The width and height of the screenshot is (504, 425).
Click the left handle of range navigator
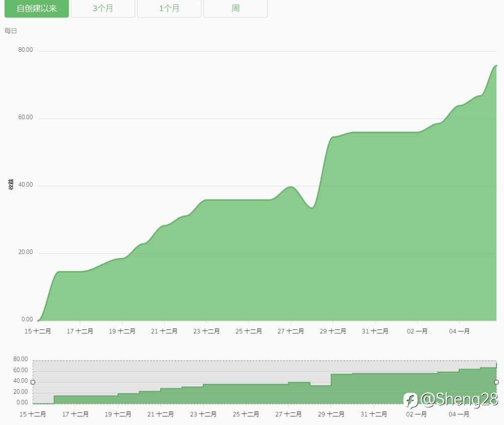[33, 382]
